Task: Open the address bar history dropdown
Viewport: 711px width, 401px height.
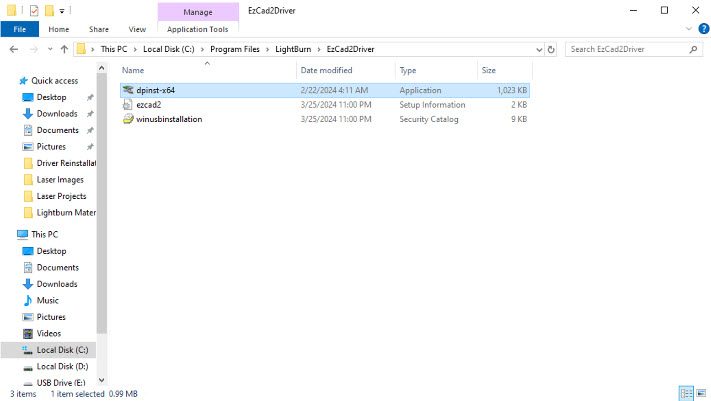Action: click(x=539, y=49)
